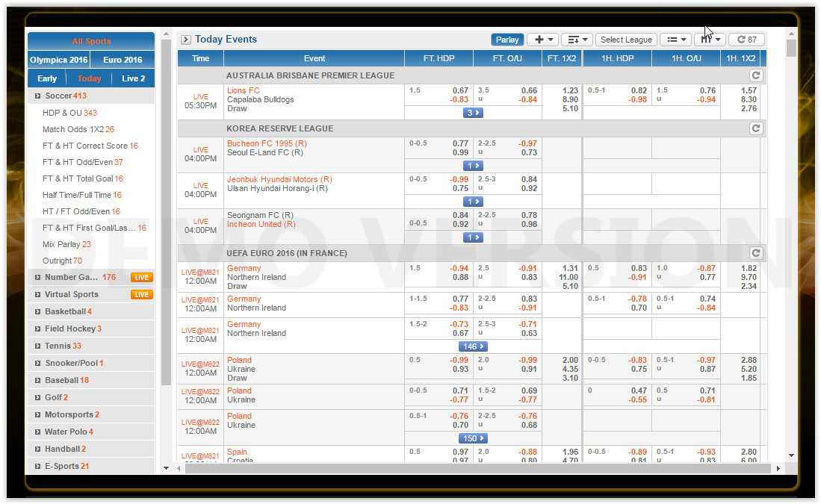This screenshot has width=821, height=504.
Task: Click the horizontal scrollbar right arrow
Action: (778, 468)
